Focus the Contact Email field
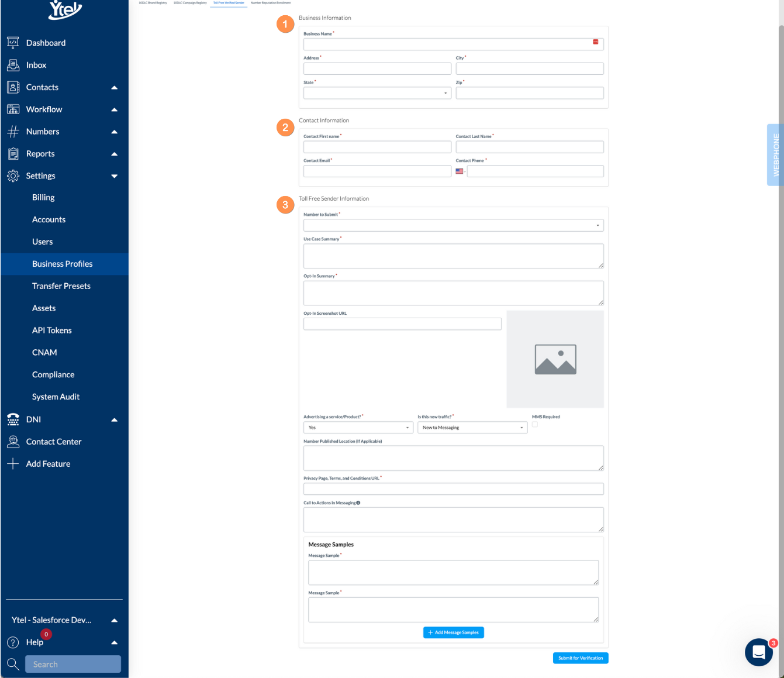The width and height of the screenshot is (784, 678). click(x=377, y=171)
